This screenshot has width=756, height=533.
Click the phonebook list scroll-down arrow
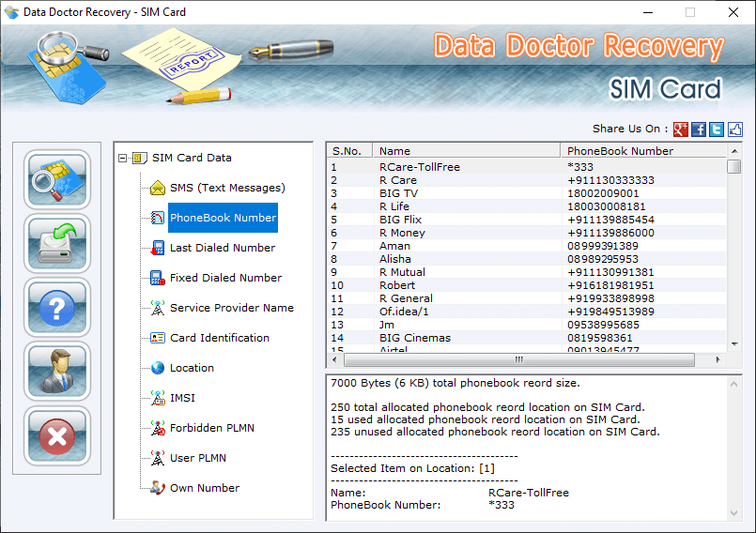[x=734, y=344]
